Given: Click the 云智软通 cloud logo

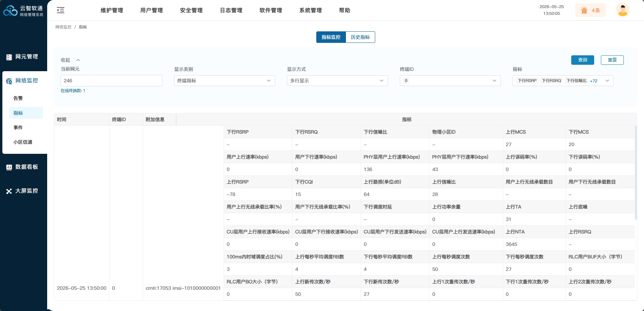Looking at the screenshot, I should pos(10,10).
